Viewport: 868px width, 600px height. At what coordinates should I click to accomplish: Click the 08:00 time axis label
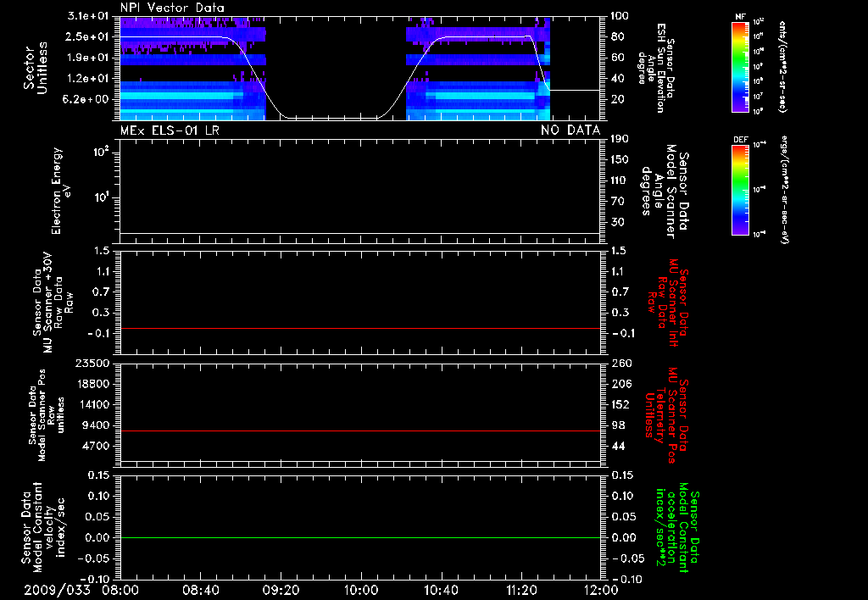120,590
